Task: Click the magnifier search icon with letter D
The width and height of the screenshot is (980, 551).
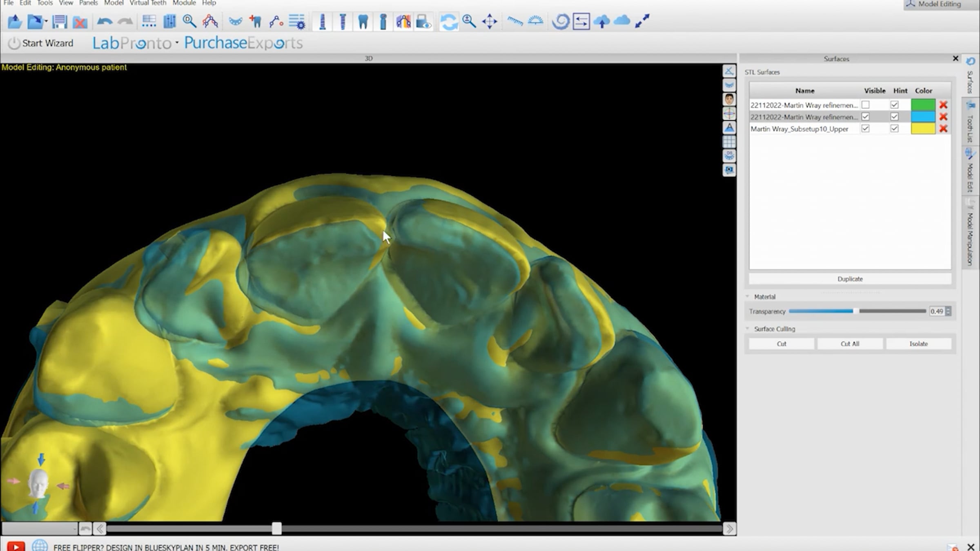Action: 189,21
